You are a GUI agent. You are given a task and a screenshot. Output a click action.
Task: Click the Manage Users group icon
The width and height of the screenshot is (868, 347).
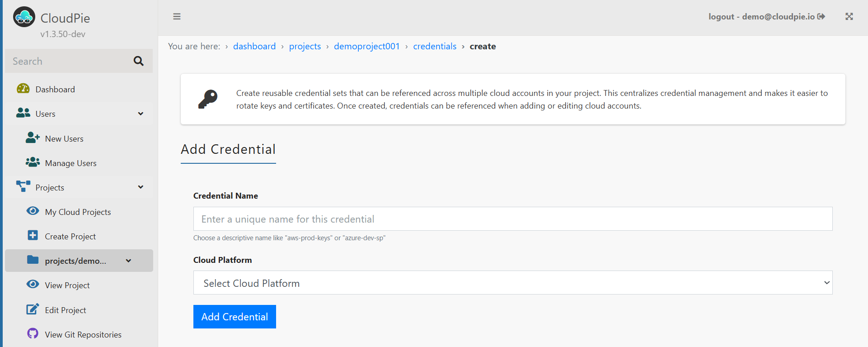[x=33, y=162]
